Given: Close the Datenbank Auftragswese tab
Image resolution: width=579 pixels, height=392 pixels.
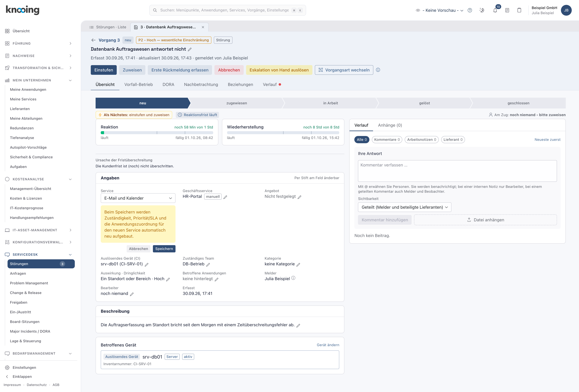Looking at the screenshot, I should click(x=203, y=27).
